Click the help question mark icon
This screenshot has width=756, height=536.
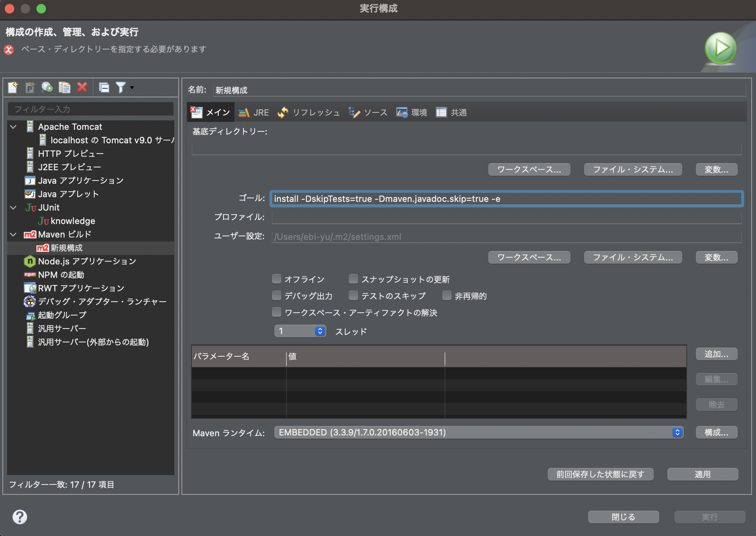[x=19, y=517]
